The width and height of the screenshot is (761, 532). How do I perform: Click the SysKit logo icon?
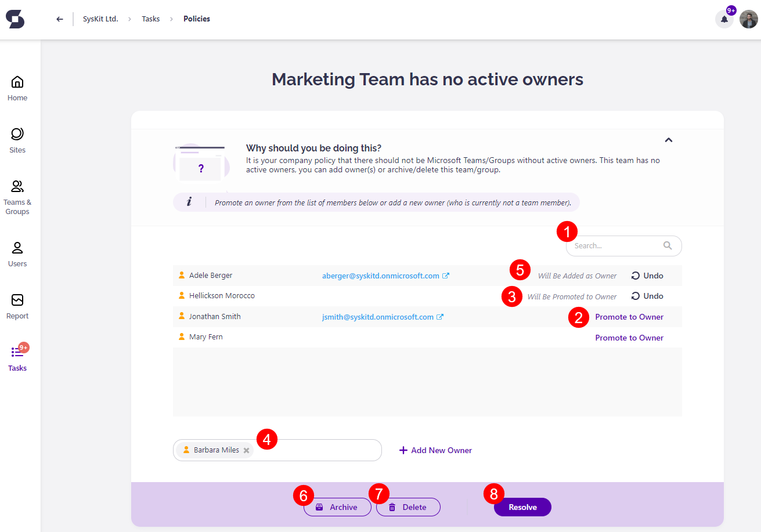[15, 19]
